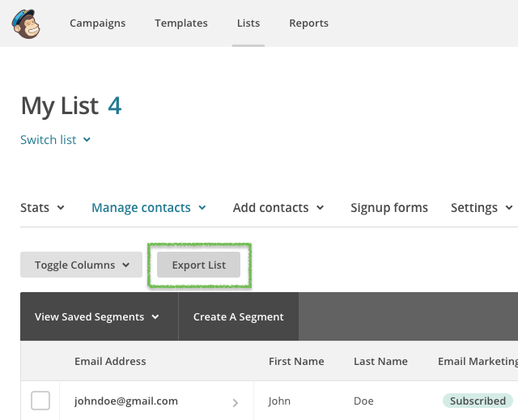Expand the Stats dropdown
Viewport: 518px width, 420px height.
[x=42, y=208]
